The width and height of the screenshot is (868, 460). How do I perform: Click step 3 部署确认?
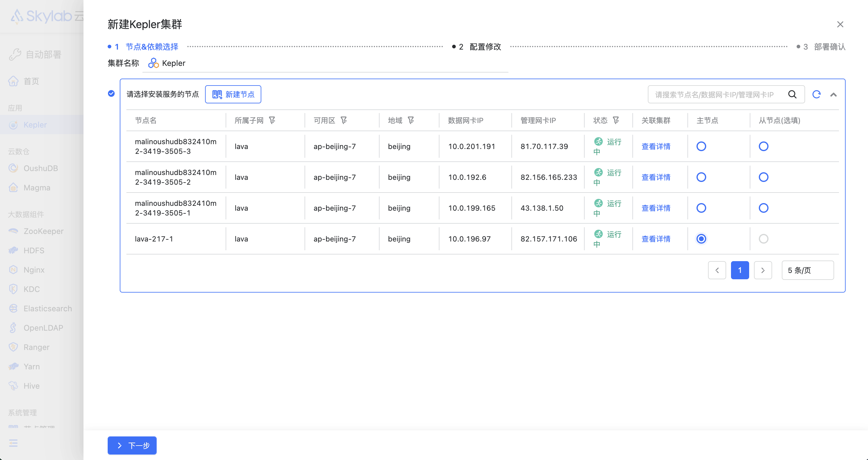pos(821,47)
